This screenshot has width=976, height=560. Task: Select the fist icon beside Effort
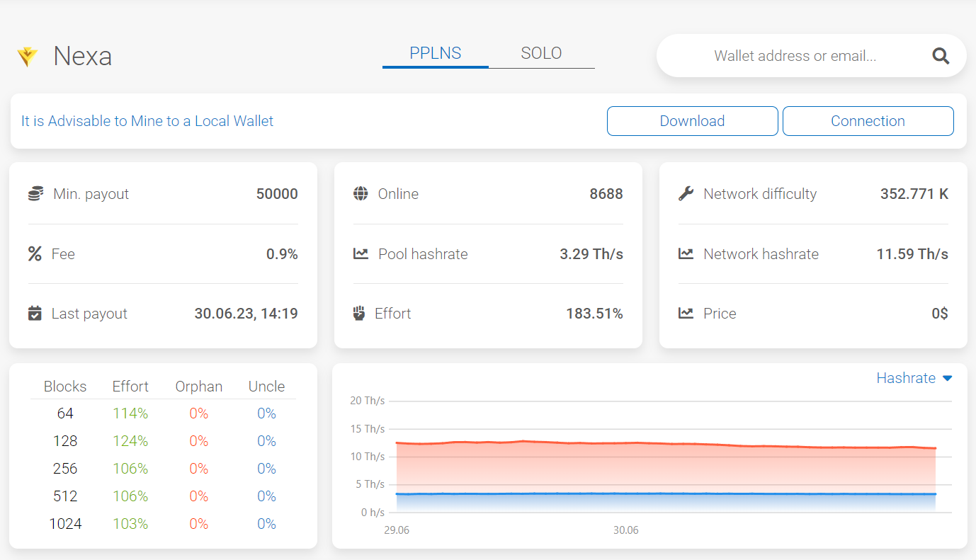(361, 313)
